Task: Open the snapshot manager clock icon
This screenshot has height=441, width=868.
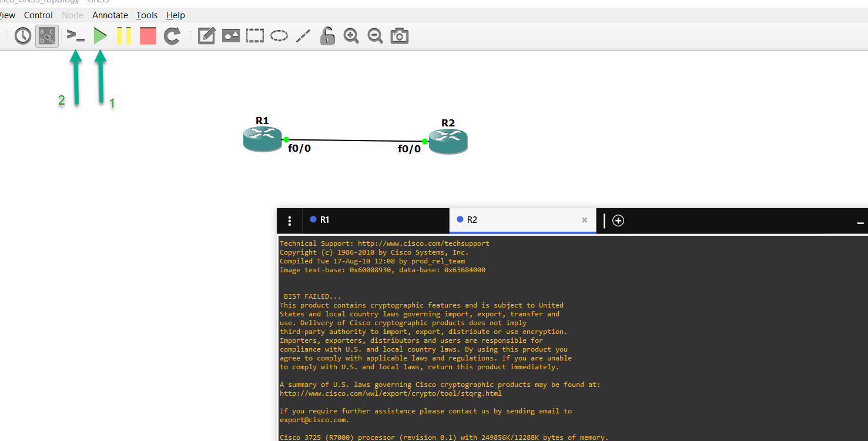Action: 23,36
